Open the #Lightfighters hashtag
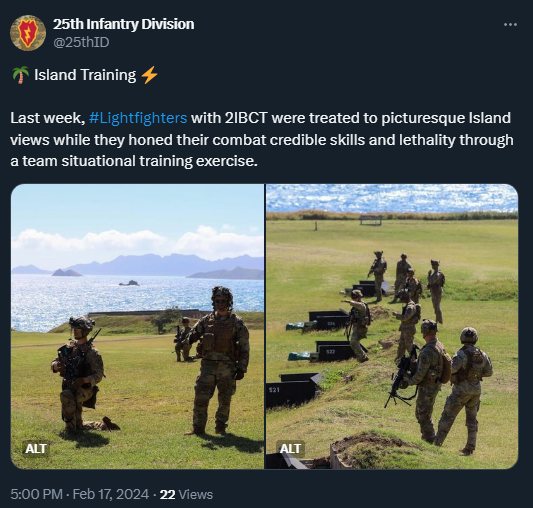 pos(138,118)
